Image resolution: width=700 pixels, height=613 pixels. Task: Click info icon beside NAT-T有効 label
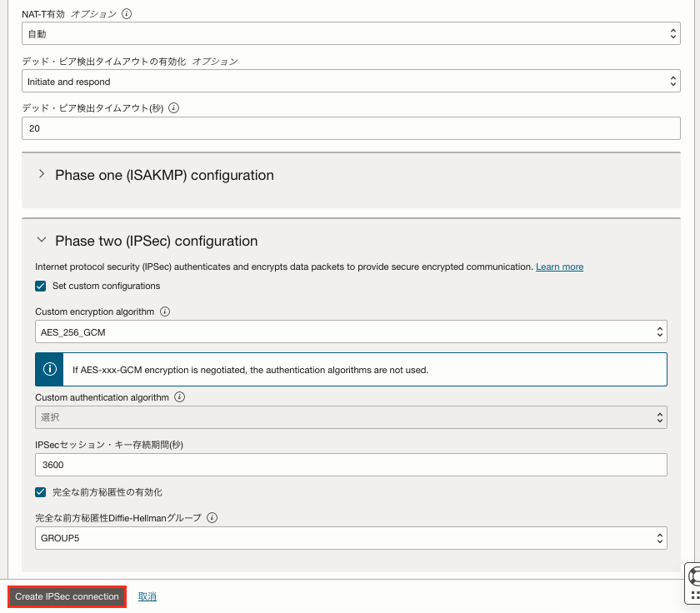coord(127,14)
